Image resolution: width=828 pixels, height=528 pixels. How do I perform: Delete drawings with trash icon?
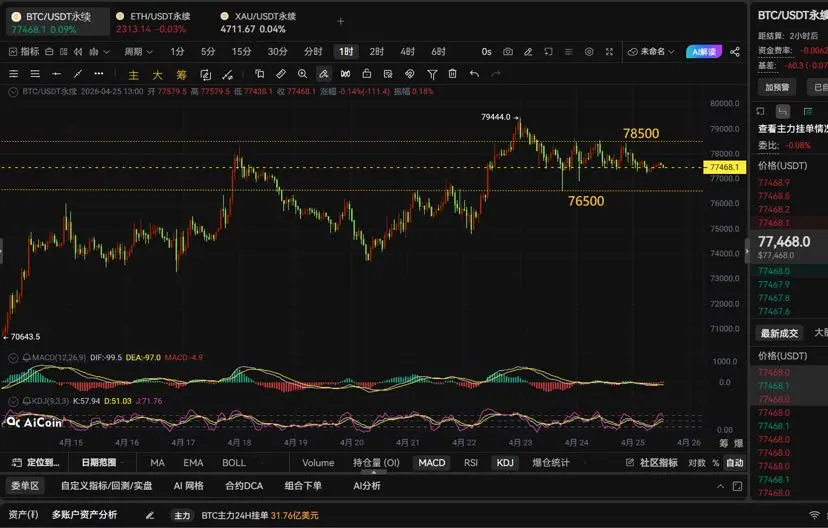[x=453, y=74]
